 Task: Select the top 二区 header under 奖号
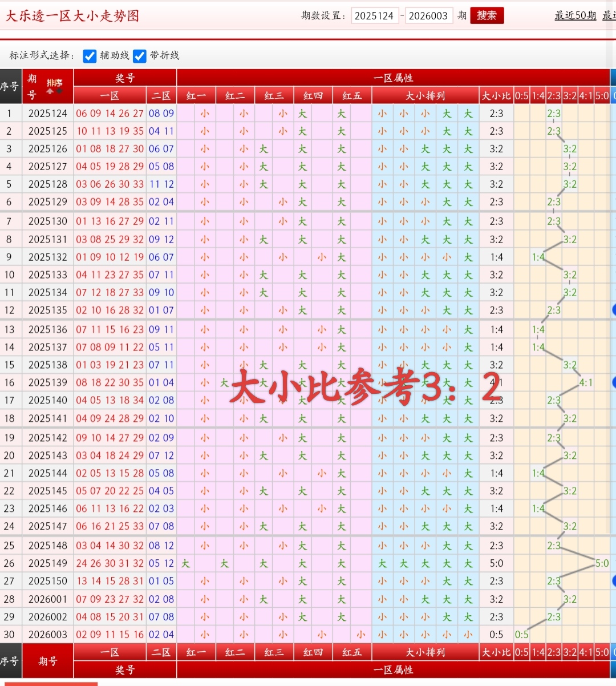161,95
